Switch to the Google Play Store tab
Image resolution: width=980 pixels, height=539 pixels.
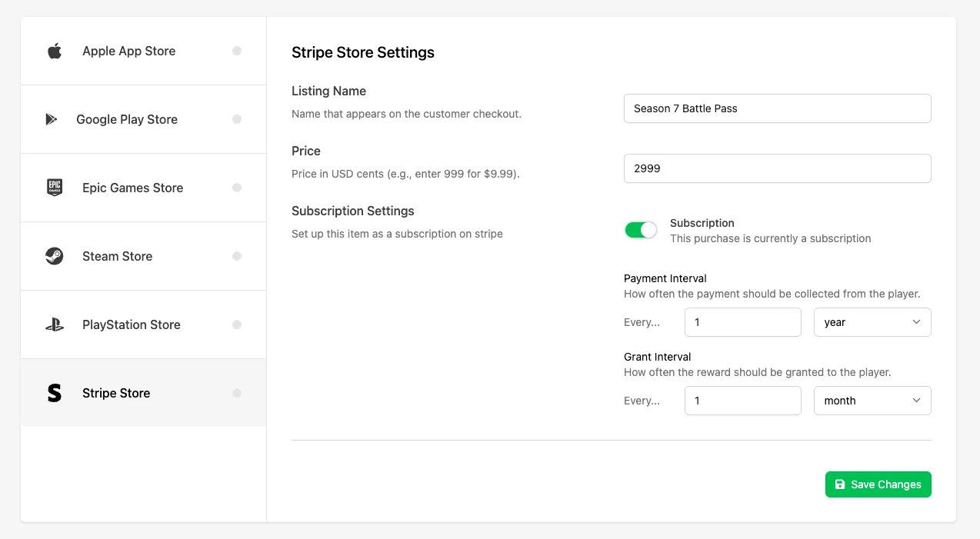pyautogui.click(x=143, y=119)
